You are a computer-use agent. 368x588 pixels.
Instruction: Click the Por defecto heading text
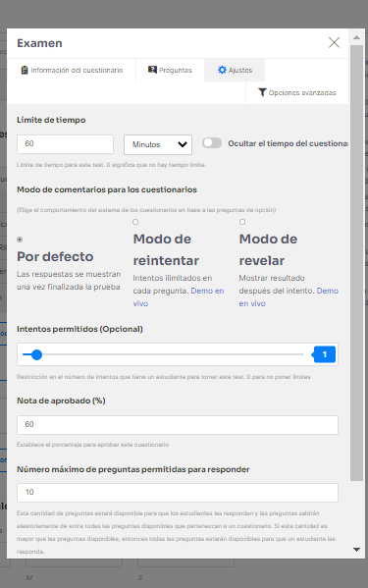coord(55,256)
